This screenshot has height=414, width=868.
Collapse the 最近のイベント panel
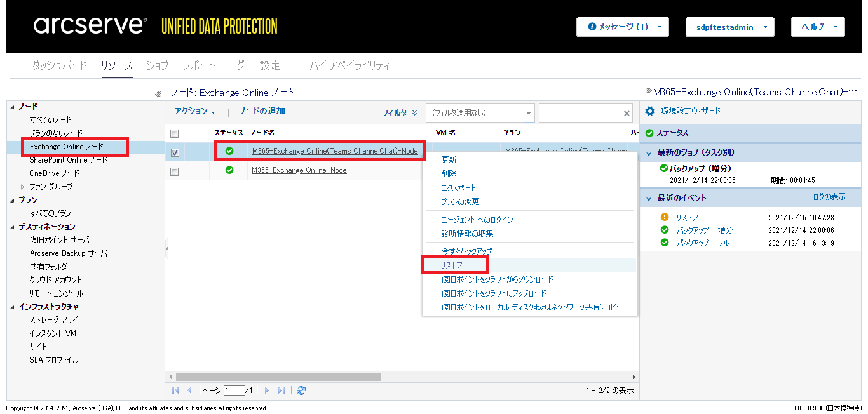point(649,199)
